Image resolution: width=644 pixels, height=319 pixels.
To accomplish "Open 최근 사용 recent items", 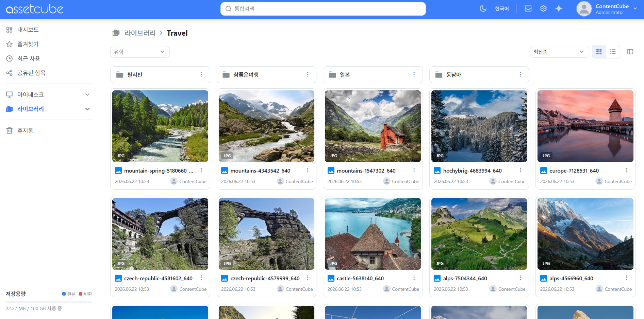I will (x=29, y=58).
